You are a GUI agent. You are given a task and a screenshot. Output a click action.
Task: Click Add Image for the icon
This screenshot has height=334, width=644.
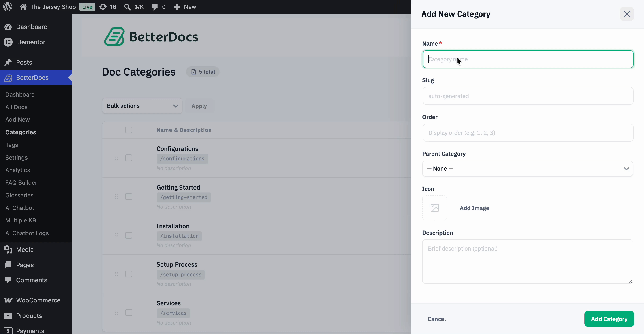point(474,208)
